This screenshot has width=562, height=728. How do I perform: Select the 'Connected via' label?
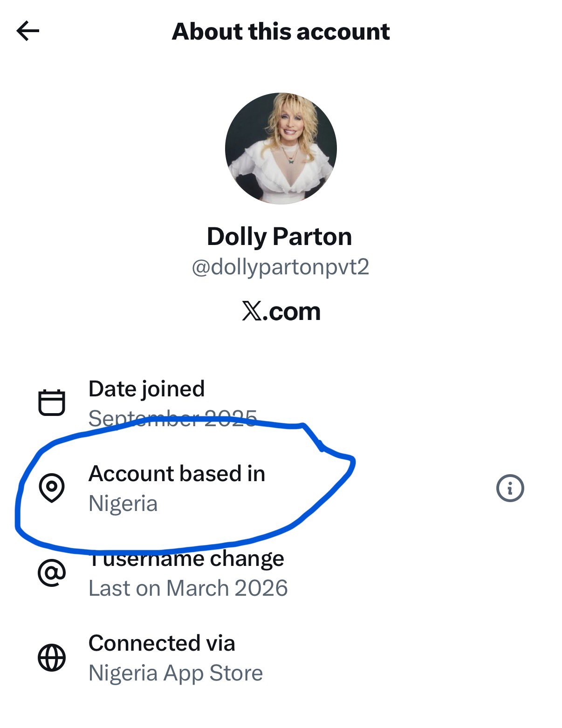162,643
